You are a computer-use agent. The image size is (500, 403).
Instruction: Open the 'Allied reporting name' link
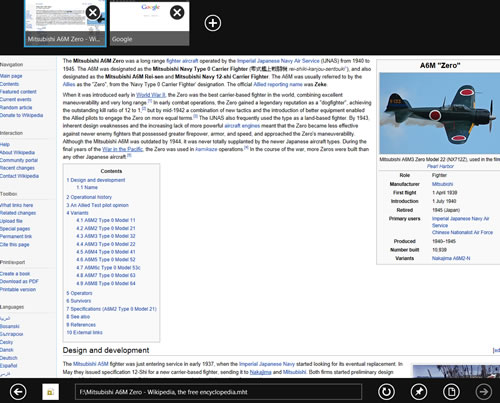[x=278, y=84]
